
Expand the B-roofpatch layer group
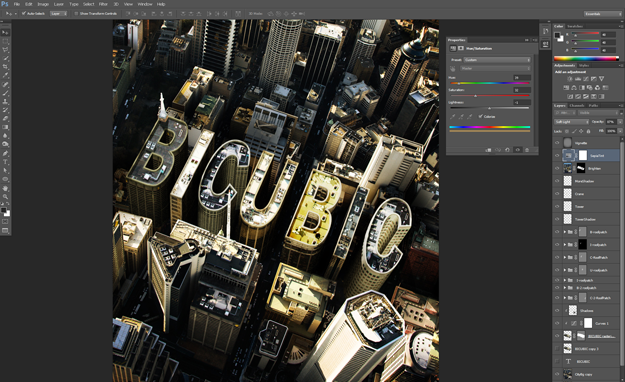(x=565, y=232)
